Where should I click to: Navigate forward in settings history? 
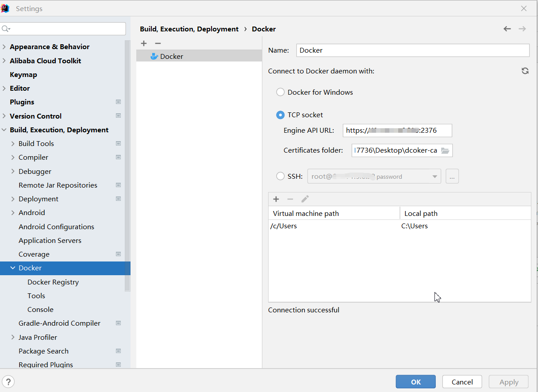(522, 29)
